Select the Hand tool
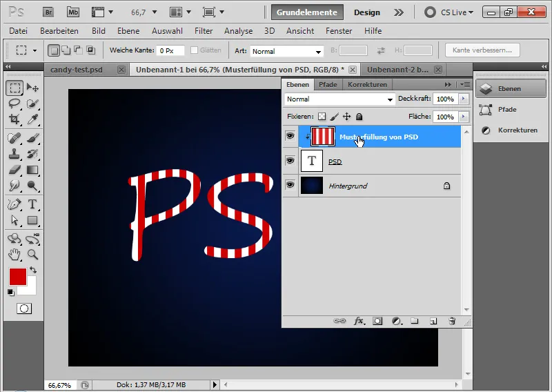The image size is (552, 392). point(14,254)
